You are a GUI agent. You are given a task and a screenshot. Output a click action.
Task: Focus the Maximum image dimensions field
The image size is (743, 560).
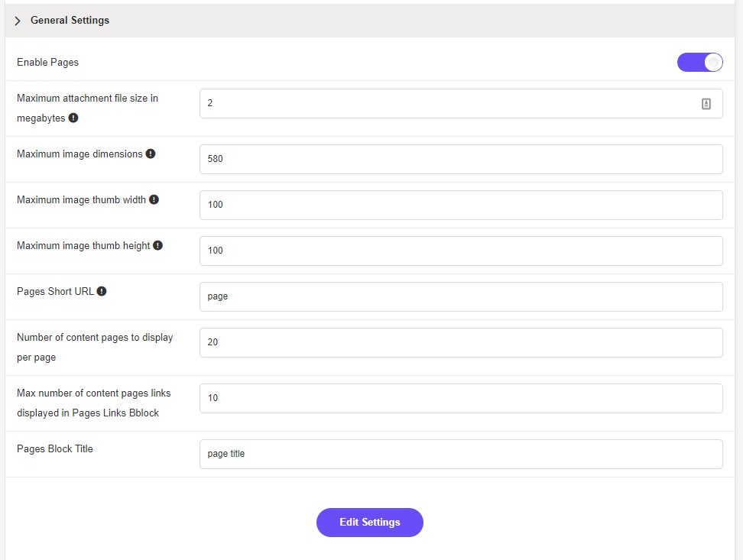(x=461, y=159)
